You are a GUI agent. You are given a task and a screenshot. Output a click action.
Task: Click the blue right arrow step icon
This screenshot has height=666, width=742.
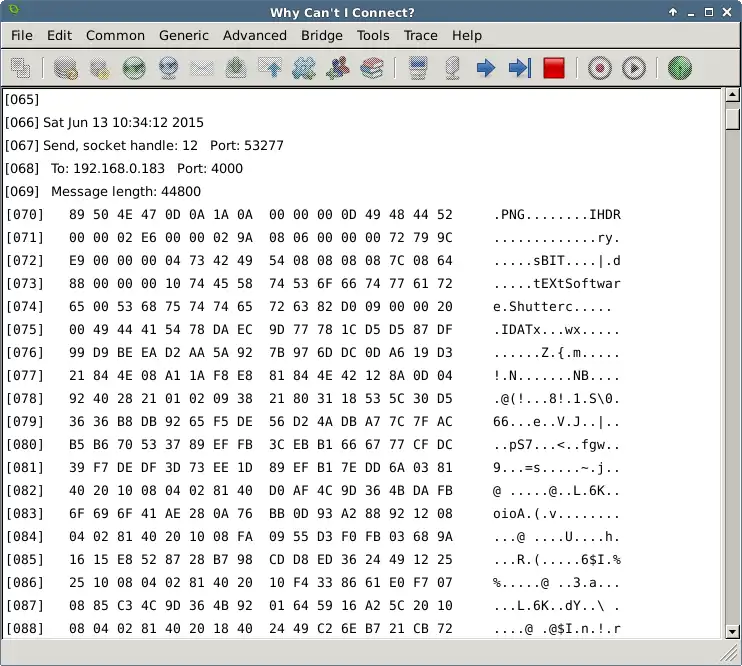(x=486, y=68)
